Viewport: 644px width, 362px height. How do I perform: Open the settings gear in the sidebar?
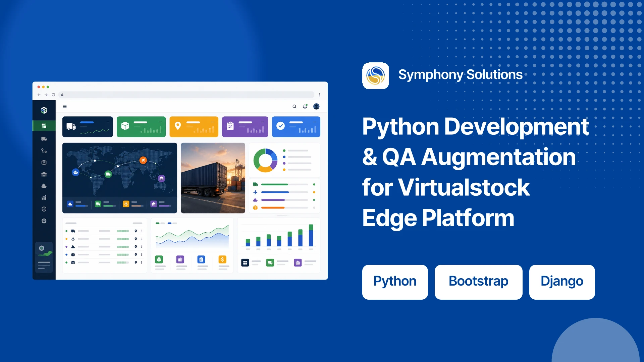44,221
